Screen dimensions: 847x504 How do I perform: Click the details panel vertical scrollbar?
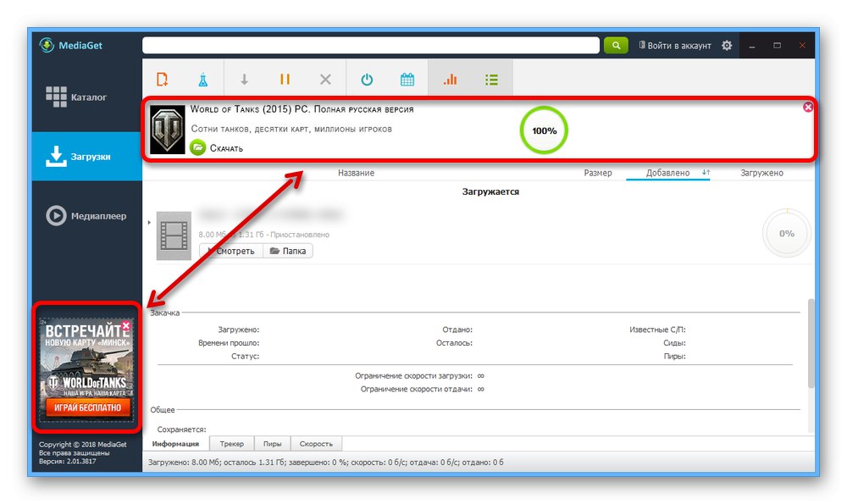point(811,343)
